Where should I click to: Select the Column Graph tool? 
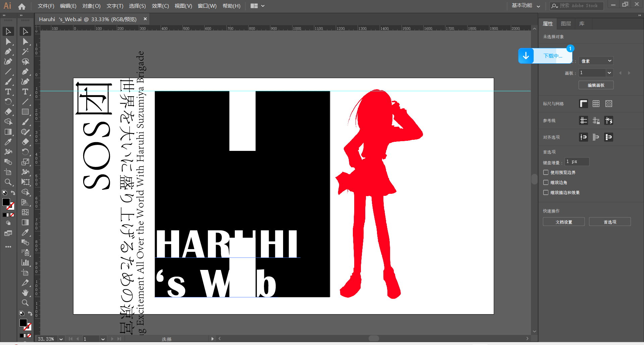point(25,263)
